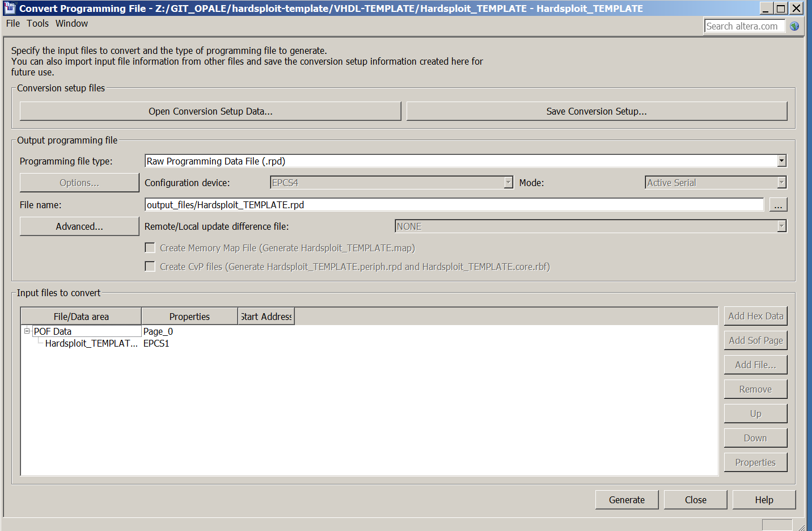Viewport: 812px width, 531px height.
Task: Open the Remote/Local update difference file dropdown
Action: [781, 226]
